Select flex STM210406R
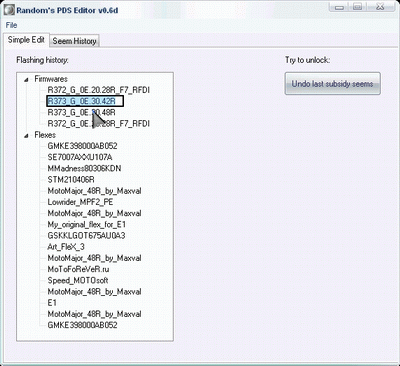 click(x=71, y=180)
